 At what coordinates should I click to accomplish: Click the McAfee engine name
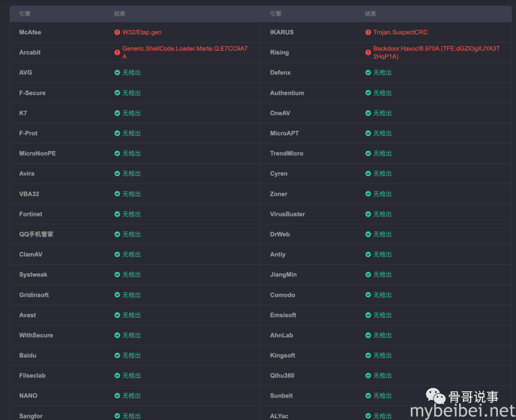tap(30, 32)
